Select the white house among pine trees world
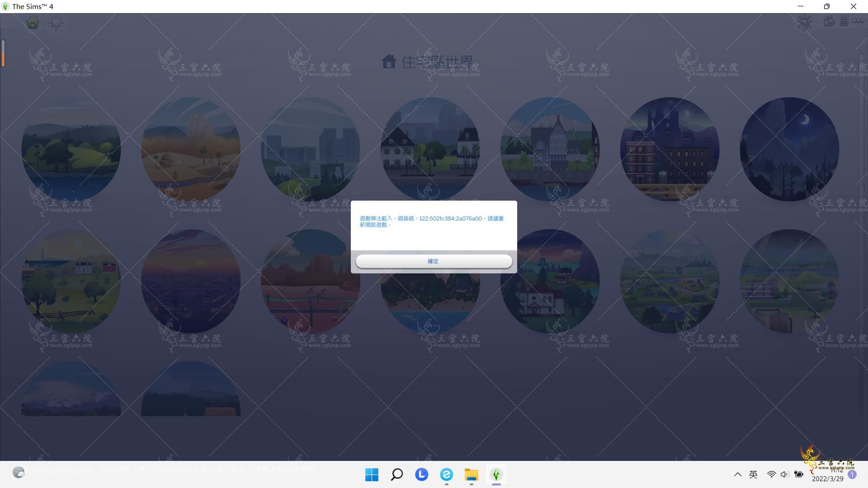Viewport: 868px width, 488px height. 550,281
